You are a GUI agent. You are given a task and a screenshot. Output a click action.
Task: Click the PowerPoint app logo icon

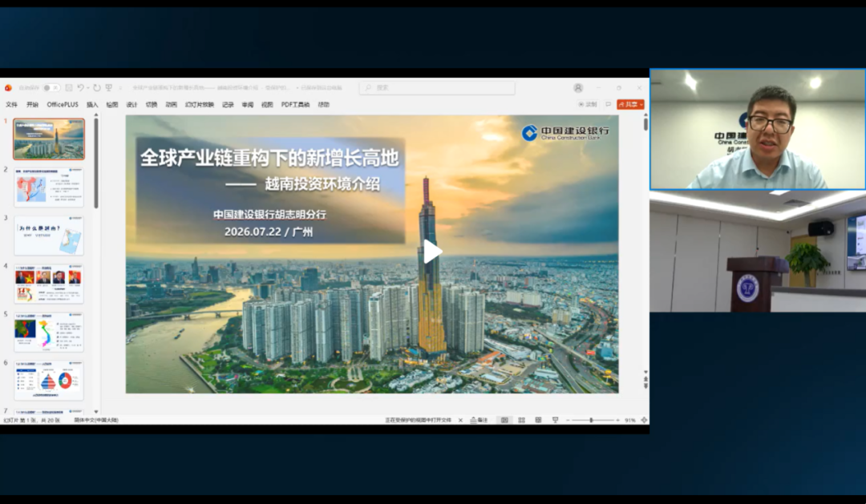pos(8,88)
